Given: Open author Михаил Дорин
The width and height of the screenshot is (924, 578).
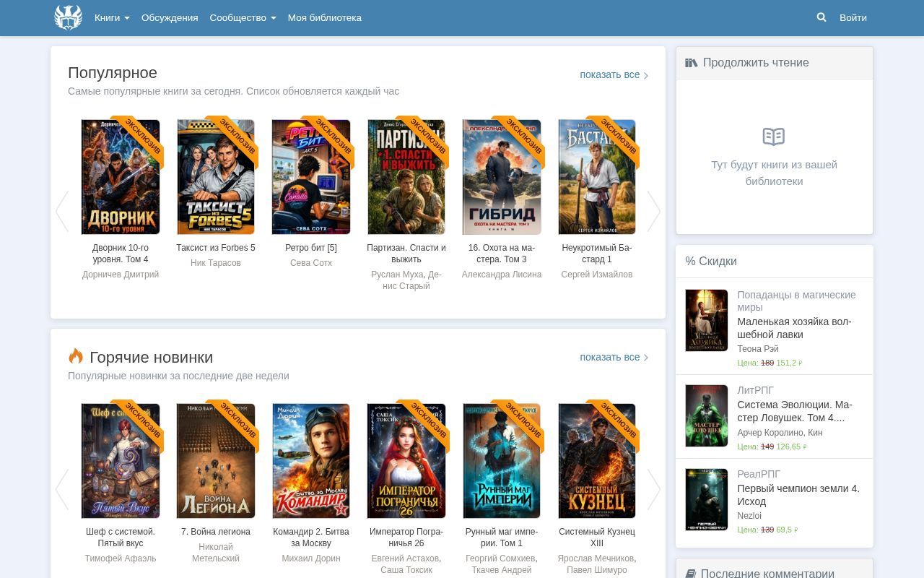Looking at the screenshot, I should point(311,558).
